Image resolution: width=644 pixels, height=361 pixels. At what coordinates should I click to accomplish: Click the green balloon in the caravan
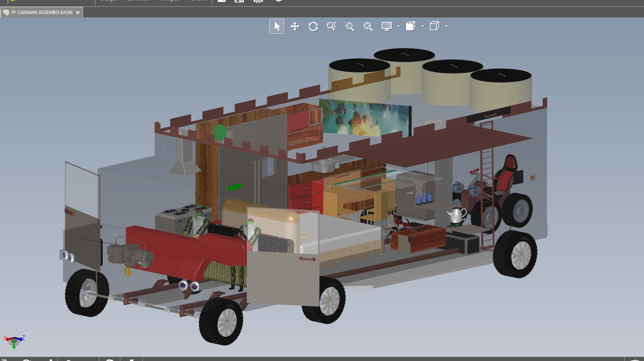[x=219, y=132]
